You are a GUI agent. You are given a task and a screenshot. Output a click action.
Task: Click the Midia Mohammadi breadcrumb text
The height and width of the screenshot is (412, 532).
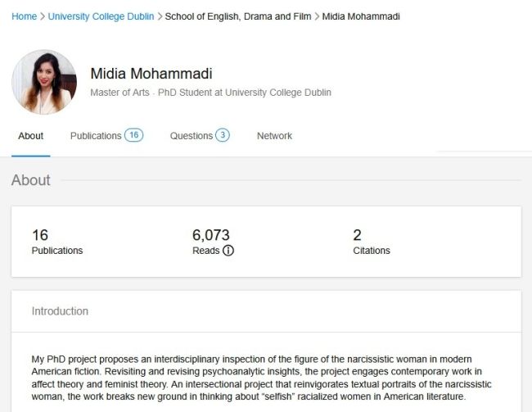[x=361, y=16]
